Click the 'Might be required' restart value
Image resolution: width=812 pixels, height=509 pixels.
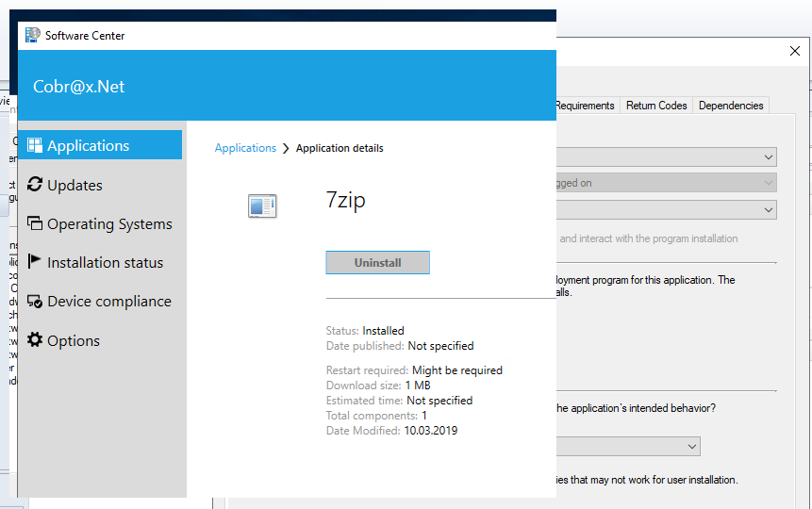click(457, 370)
